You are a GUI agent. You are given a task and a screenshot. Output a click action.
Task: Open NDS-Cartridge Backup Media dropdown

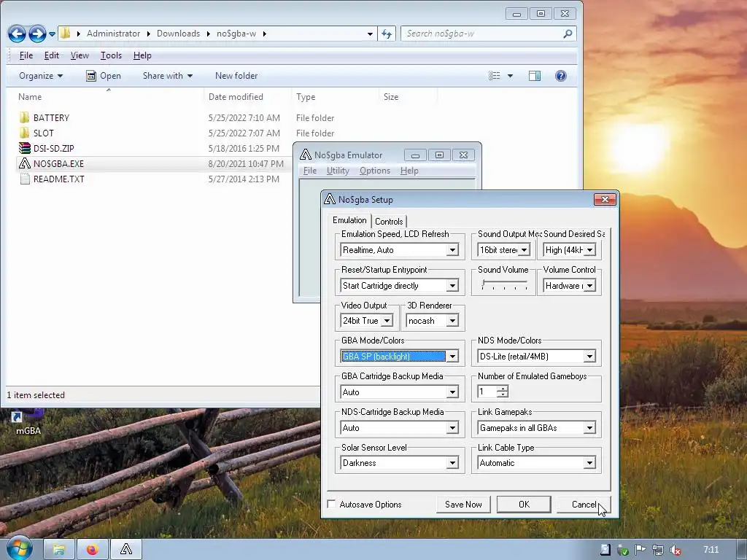[452, 427]
